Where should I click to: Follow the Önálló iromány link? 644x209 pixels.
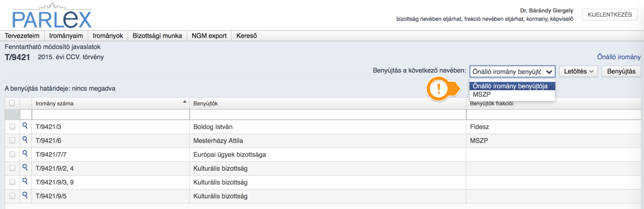tap(619, 57)
